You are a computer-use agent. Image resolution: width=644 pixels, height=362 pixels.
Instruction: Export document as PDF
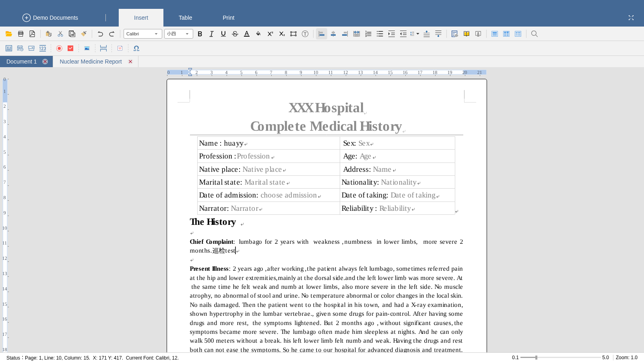tap(32, 34)
